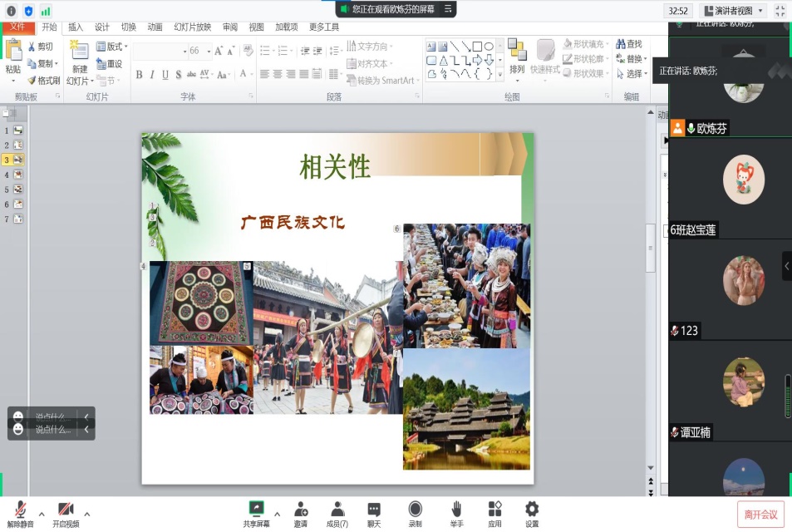The image size is (792, 532).
Task: Select slide 5 thumbnail in slide panel
Action: [17, 189]
